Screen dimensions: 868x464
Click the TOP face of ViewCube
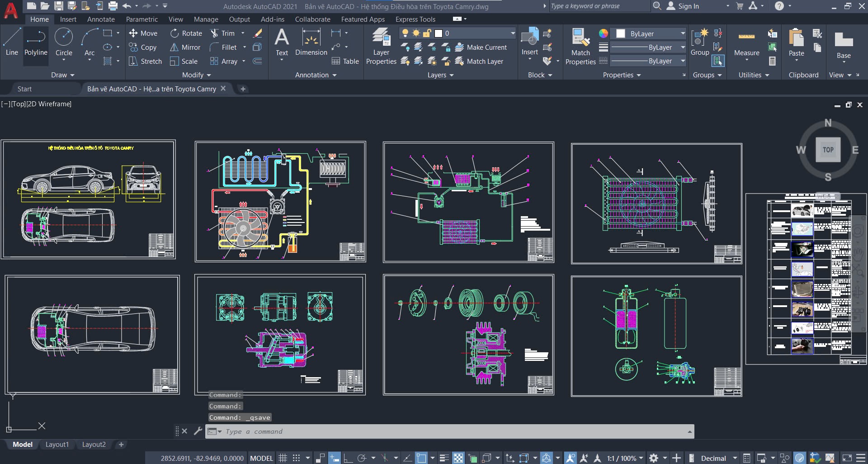pos(828,149)
